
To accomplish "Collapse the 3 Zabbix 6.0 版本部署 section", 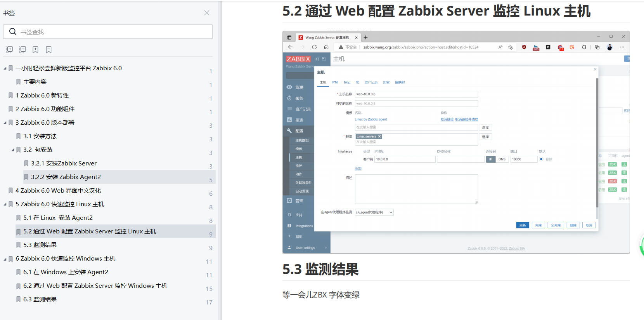I will pos(5,123).
